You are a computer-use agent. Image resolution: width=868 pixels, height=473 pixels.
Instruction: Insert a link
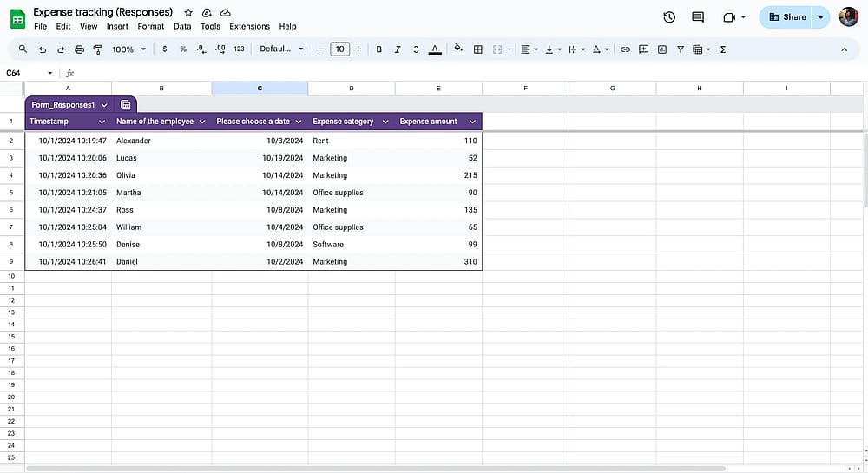pos(625,49)
